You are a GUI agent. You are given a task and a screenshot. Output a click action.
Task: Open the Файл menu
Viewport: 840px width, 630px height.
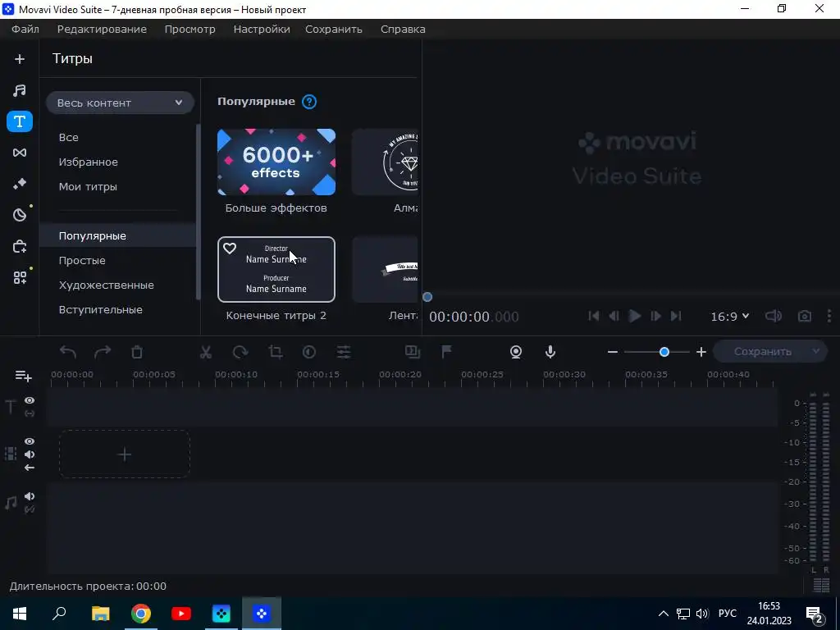(25, 30)
